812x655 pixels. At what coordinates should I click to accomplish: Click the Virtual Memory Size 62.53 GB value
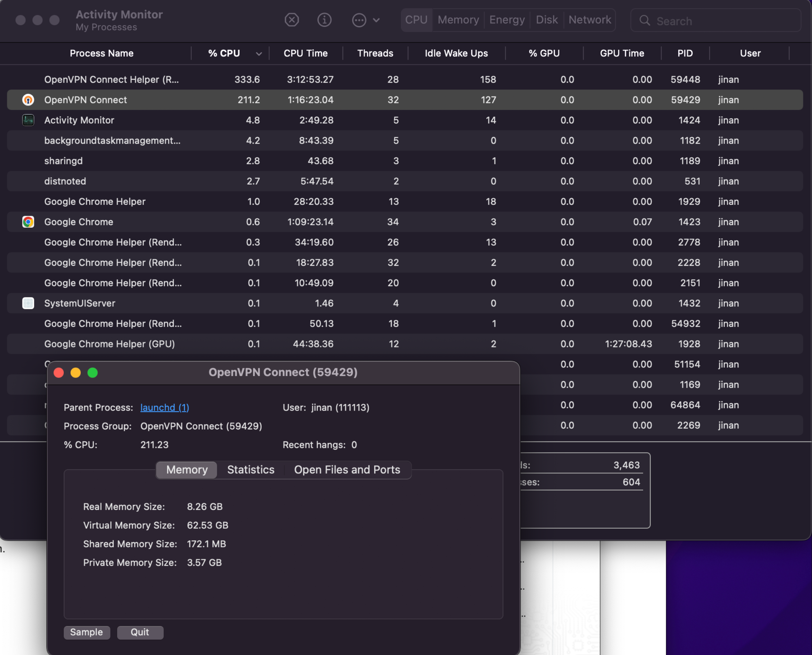[208, 525]
